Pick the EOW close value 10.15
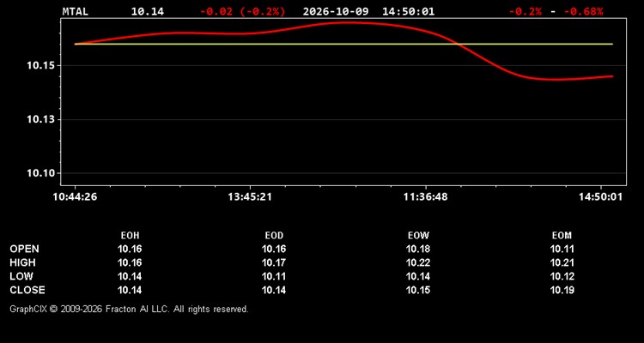 (418, 290)
